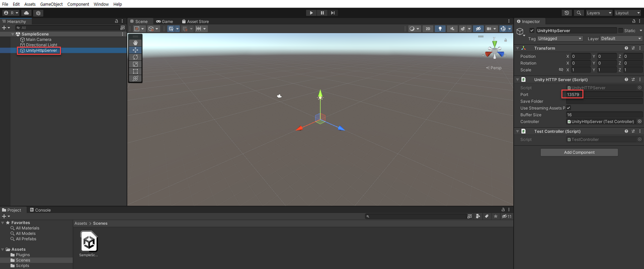644x269 pixels.
Task: Click the Add Component button
Action: coord(579,152)
